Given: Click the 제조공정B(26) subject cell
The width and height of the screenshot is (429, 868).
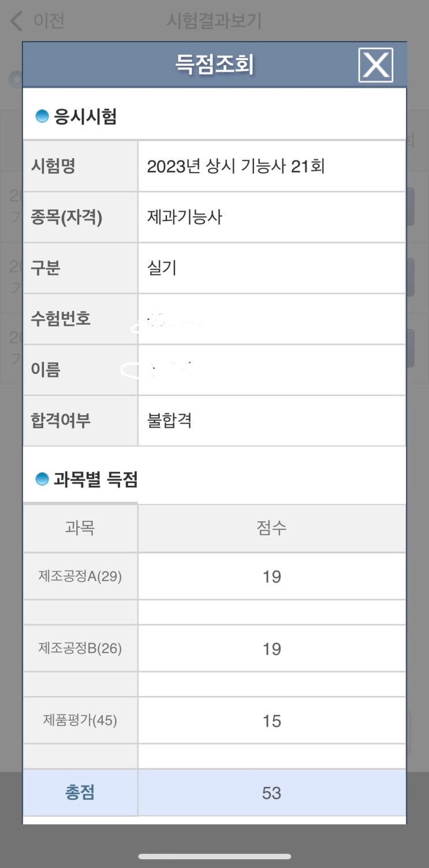Looking at the screenshot, I should point(80,649).
